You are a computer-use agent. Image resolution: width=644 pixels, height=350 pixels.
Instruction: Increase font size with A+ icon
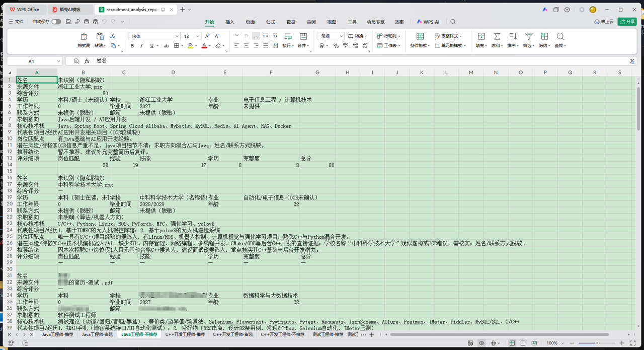click(x=208, y=36)
